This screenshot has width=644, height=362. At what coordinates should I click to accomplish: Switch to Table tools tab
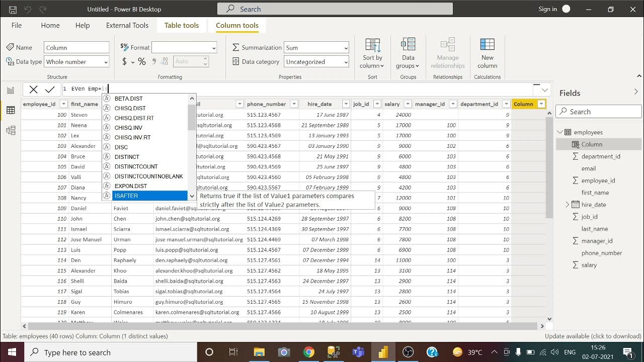182,25
